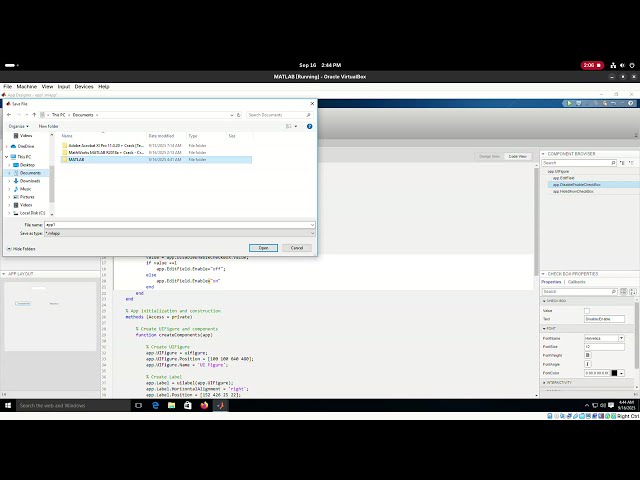Open App Designer help question mark icon
Viewport: 640px width, 480px height.
[631, 103]
